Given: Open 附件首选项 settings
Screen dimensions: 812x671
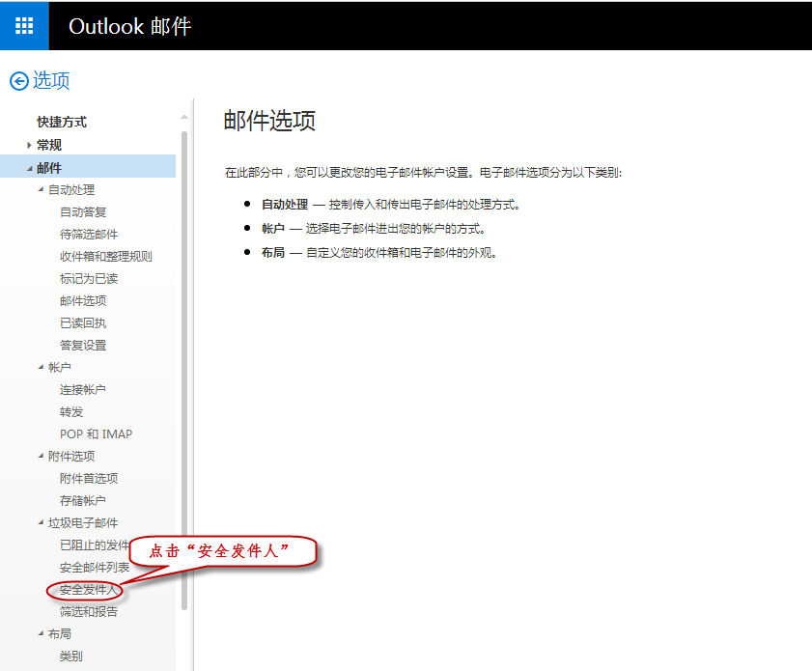Looking at the screenshot, I should [89, 479].
